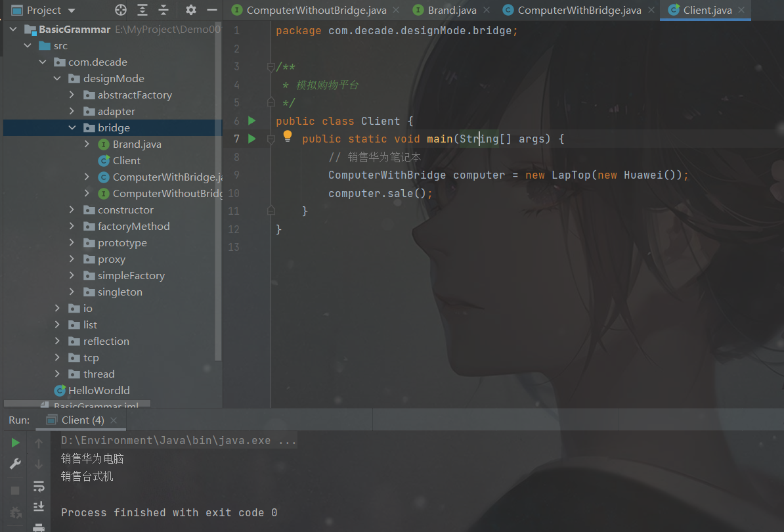Open Project panel settings gear
784x532 pixels.
(x=191, y=10)
